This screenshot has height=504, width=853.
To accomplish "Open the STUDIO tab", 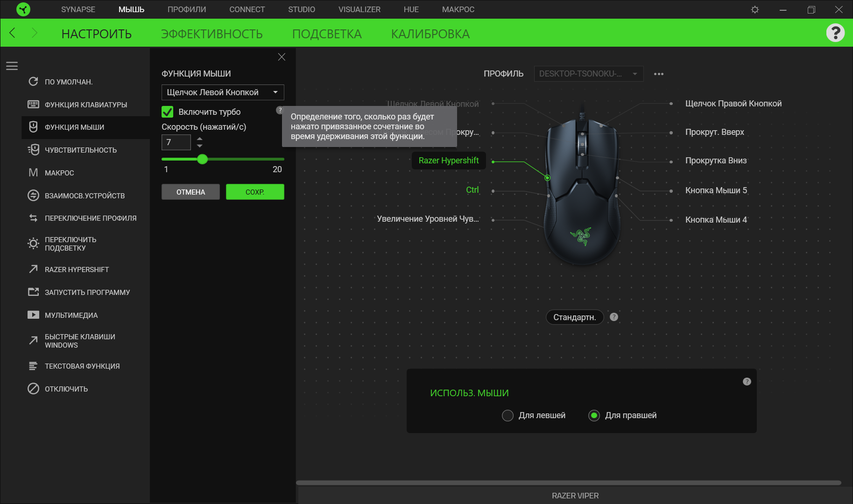I will point(302,9).
